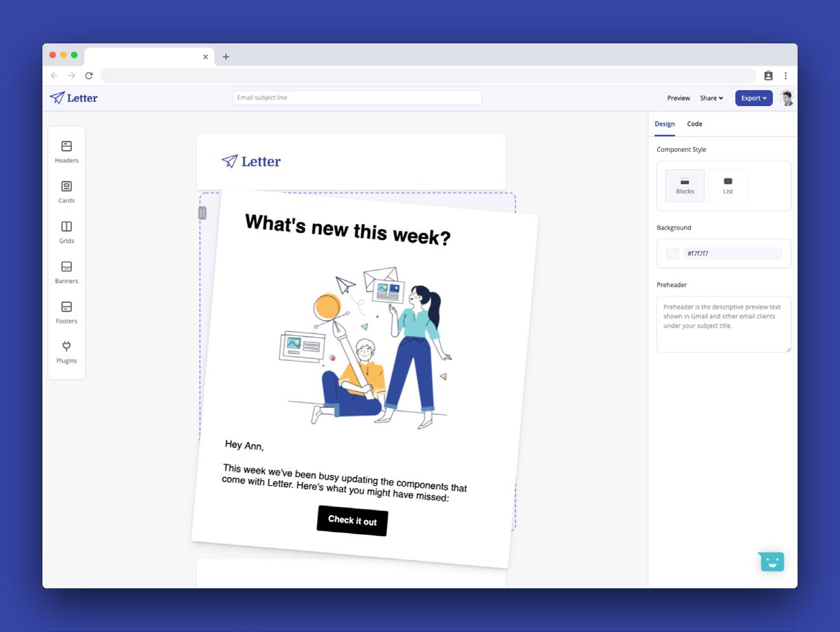840x632 pixels.
Task: Click the "This week we've been busy" paragraph
Action: (x=344, y=483)
